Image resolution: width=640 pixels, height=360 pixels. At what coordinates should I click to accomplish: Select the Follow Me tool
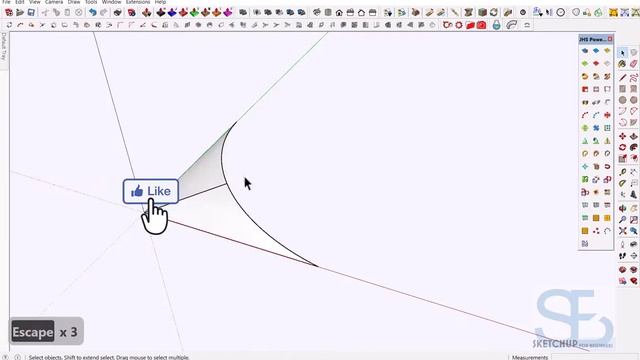pyautogui.click(x=633, y=147)
